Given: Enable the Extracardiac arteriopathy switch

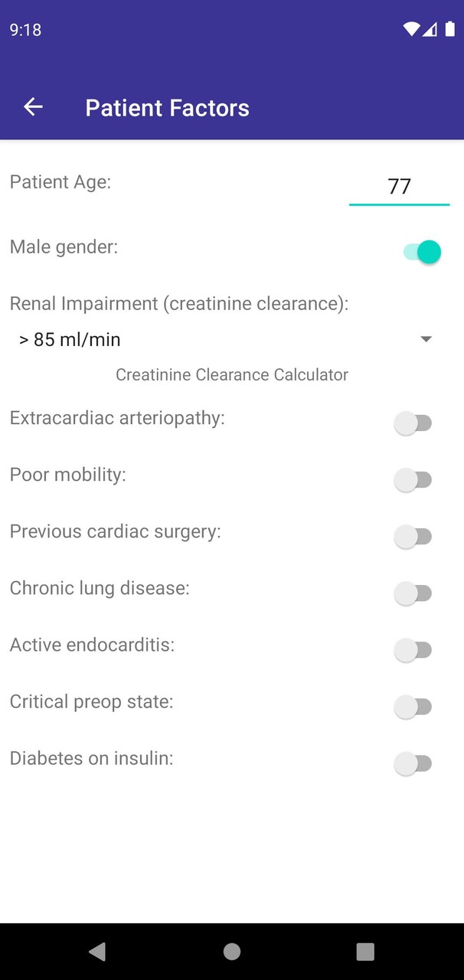Looking at the screenshot, I should [413, 423].
